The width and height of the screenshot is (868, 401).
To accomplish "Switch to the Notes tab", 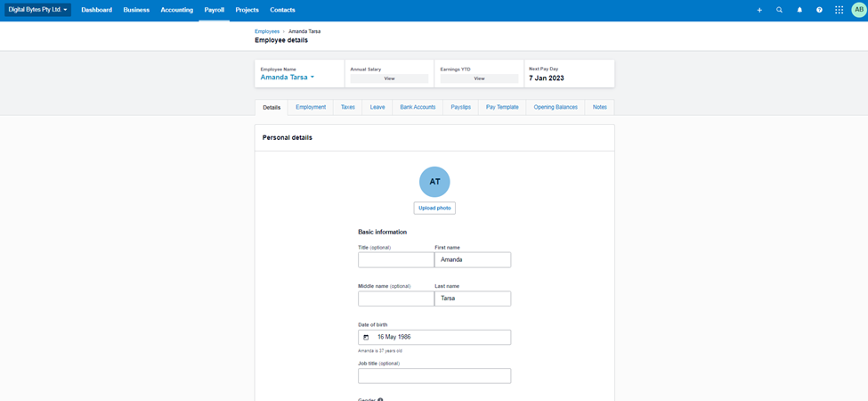I will 599,108.
